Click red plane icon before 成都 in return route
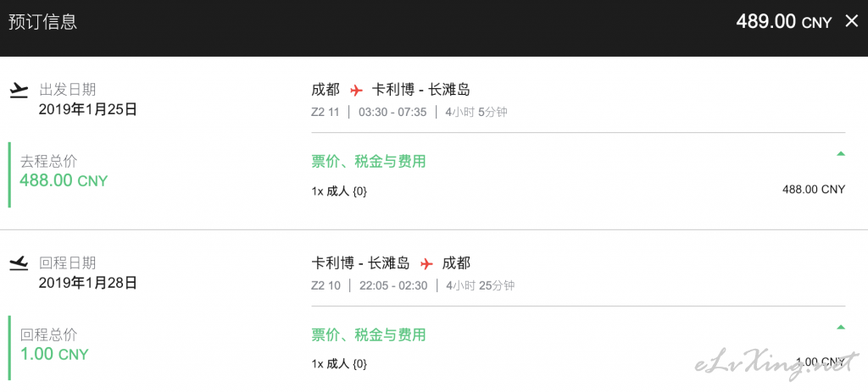 426,263
